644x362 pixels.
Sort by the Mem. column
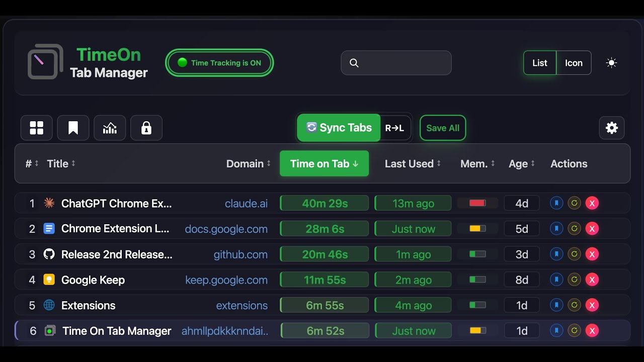(478, 163)
